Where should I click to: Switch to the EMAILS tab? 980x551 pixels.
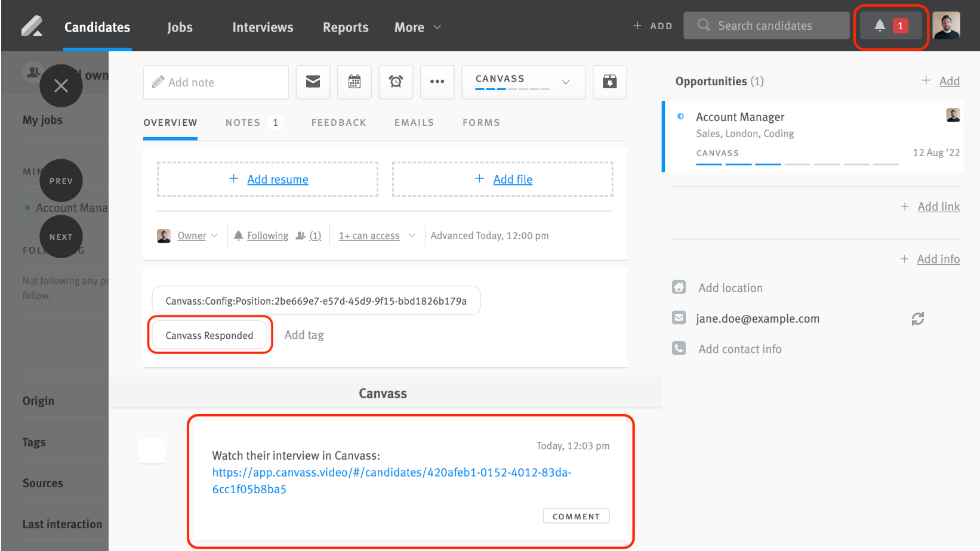pos(414,122)
